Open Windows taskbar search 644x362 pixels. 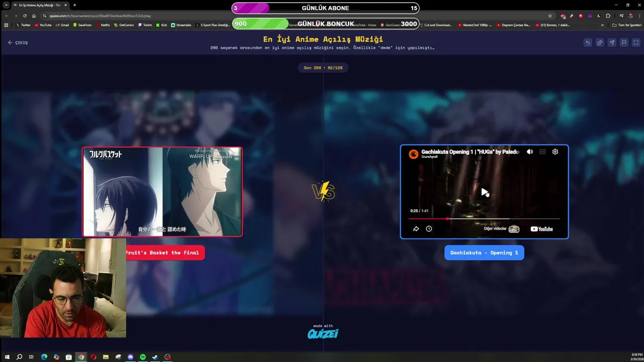pos(19,357)
